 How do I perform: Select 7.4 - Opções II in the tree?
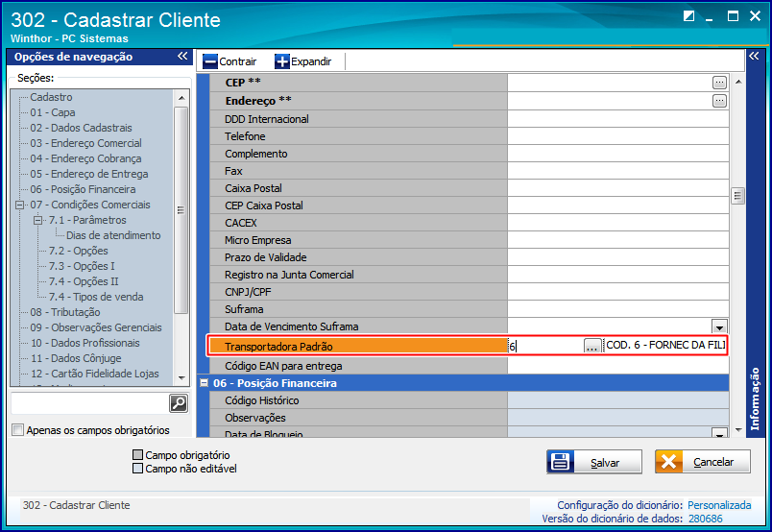tap(84, 281)
